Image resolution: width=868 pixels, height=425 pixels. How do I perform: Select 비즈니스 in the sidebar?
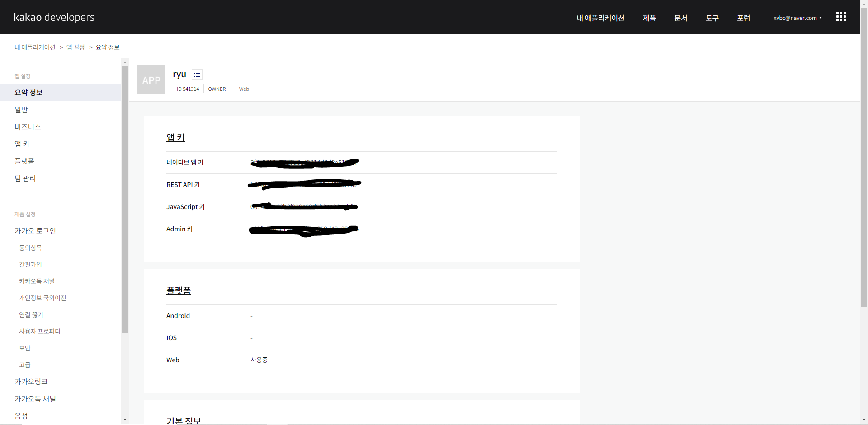pos(28,127)
